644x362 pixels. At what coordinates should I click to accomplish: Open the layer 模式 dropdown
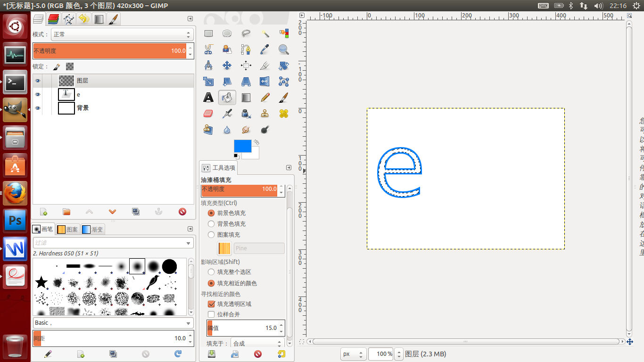coord(122,34)
